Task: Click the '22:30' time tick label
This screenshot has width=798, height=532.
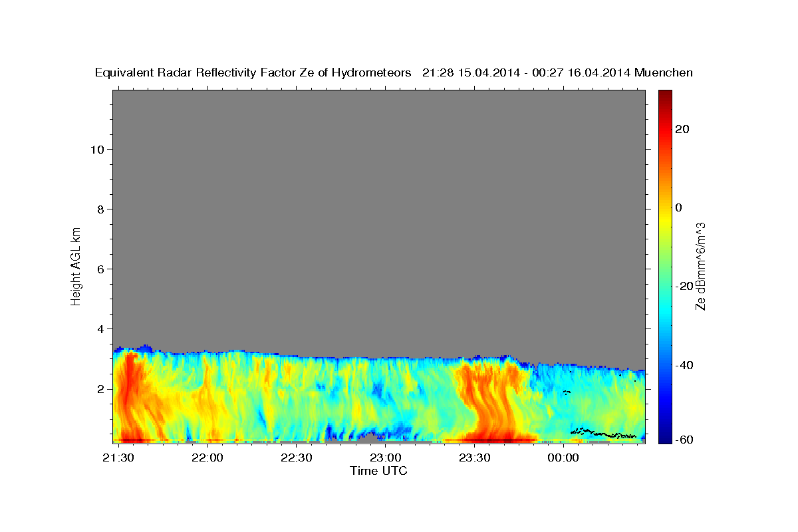Action: (x=297, y=458)
